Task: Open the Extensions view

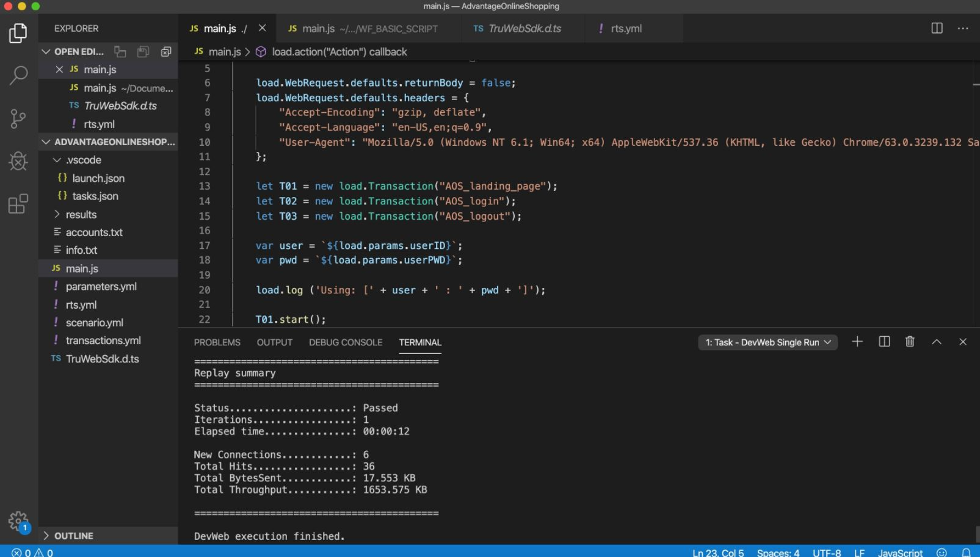Action: click(18, 204)
